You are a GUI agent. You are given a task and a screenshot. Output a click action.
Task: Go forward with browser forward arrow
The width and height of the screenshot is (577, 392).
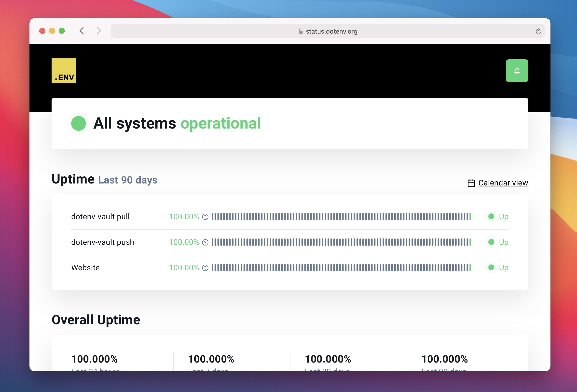(x=99, y=31)
